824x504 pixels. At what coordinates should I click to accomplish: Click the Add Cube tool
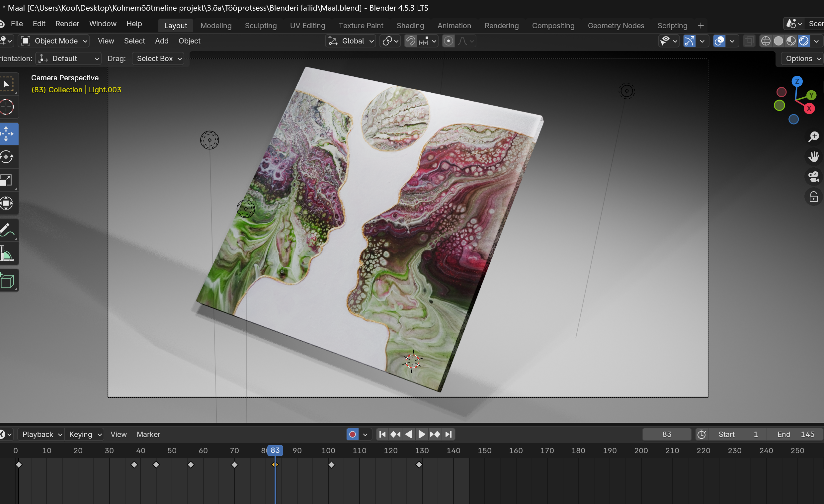pos(7,280)
